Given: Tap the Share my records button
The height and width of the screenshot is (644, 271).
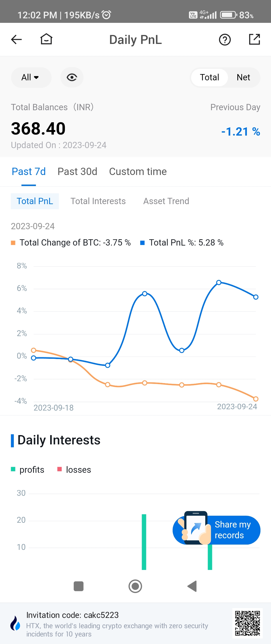Looking at the screenshot, I should 217,530.
